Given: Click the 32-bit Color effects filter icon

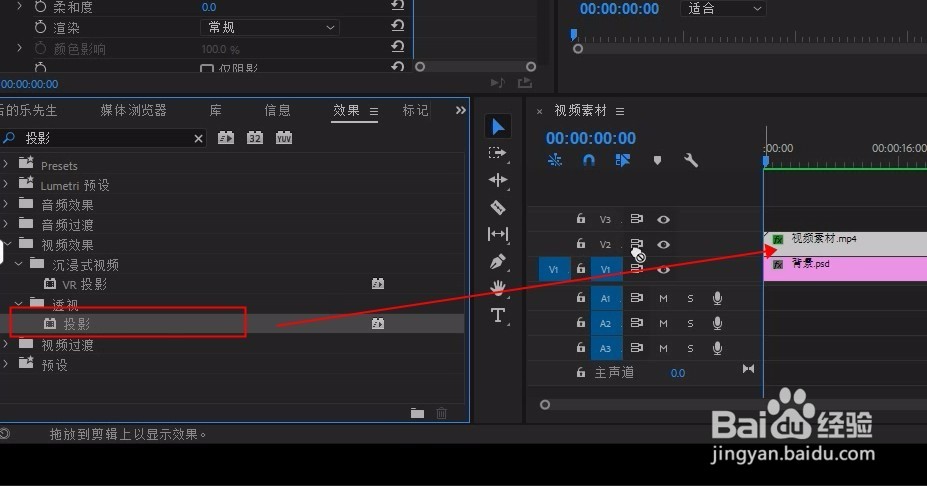Looking at the screenshot, I should tap(255, 138).
